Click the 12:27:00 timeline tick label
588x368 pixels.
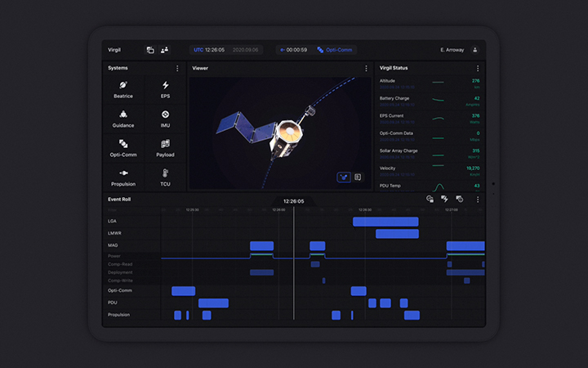click(452, 210)
